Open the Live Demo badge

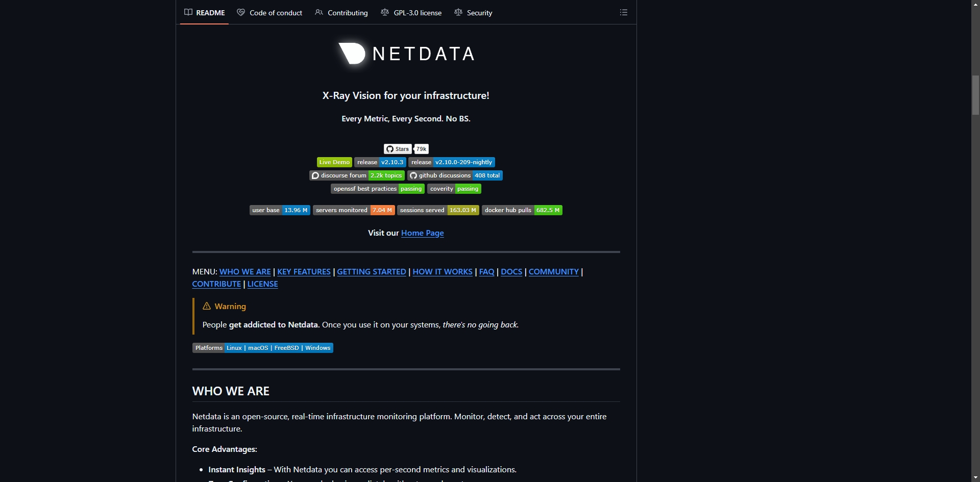pyautogui.click(x=334, y=162)
